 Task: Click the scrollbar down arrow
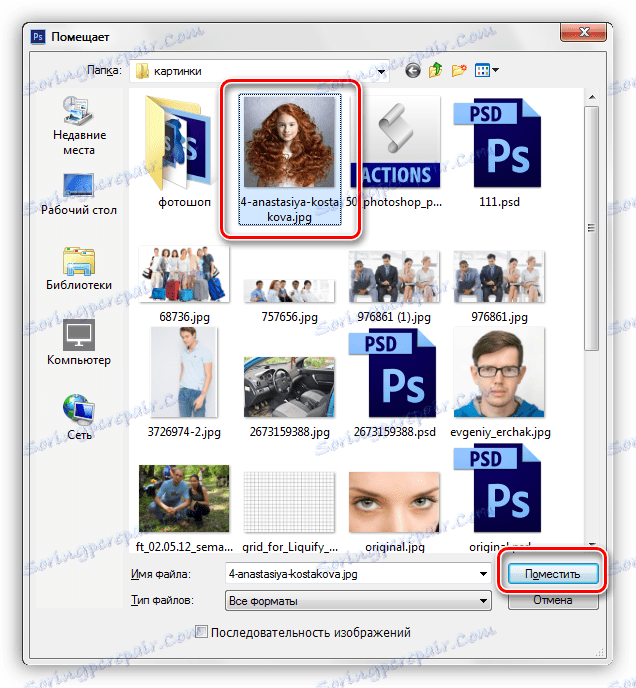point(592,545)
